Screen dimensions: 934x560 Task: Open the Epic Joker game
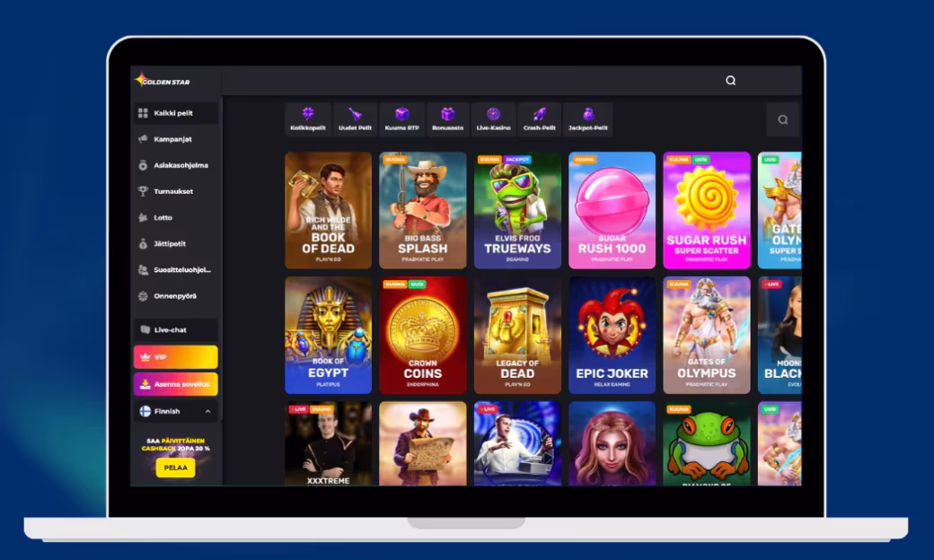pos(612,335)
